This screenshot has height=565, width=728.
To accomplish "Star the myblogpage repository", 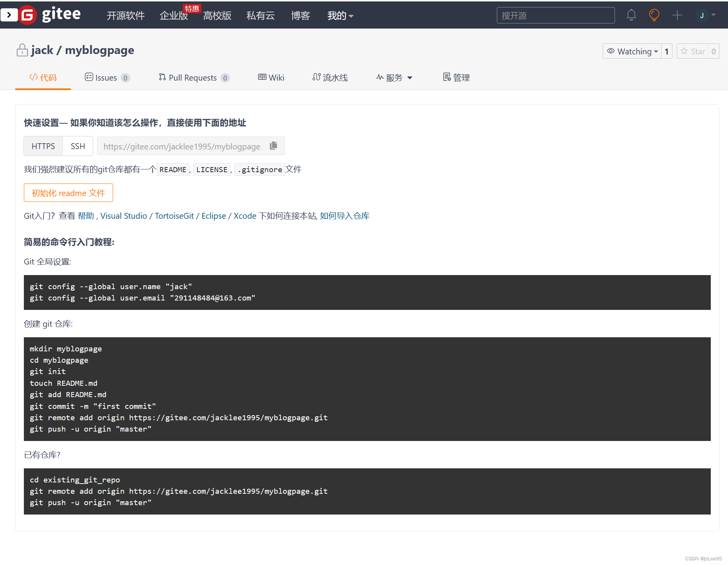I will click(694, 51).
